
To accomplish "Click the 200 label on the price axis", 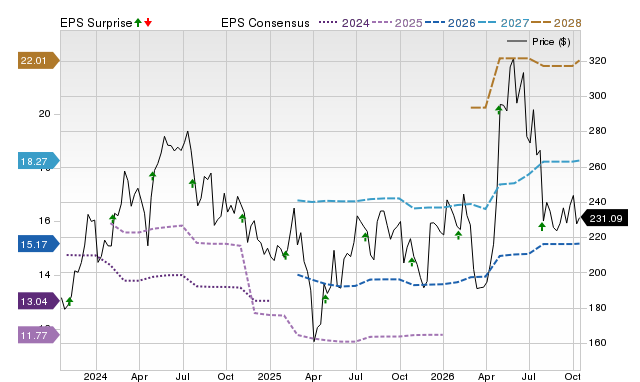I will coord(597,272).
